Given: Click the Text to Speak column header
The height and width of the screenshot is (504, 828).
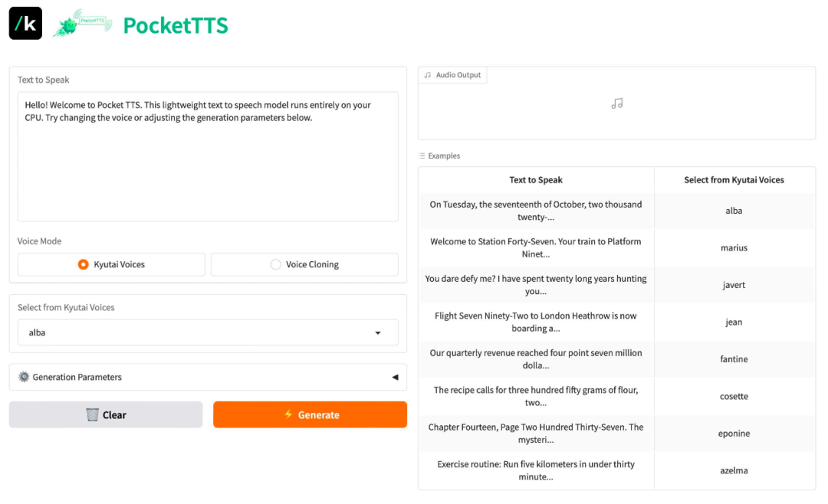Looking at the screenshot, I should click(536, 180).
